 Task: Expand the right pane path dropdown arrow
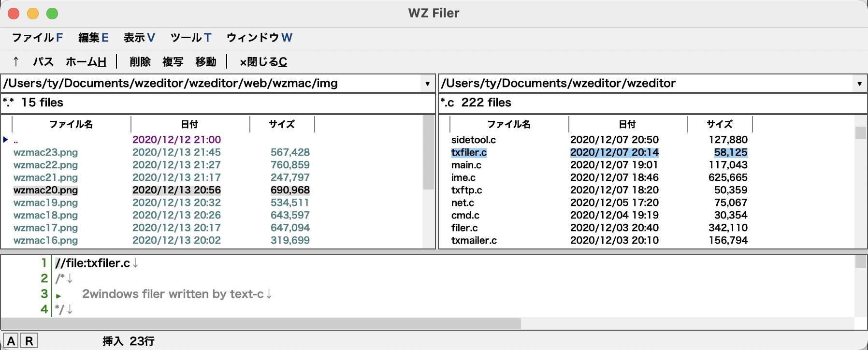tap(859, 83)
